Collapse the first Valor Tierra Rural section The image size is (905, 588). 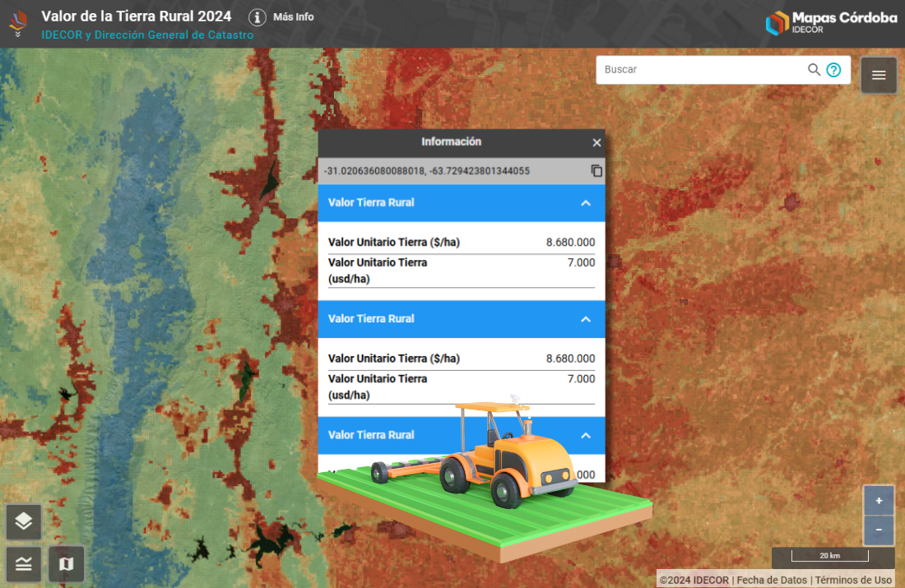pos(586,203)
